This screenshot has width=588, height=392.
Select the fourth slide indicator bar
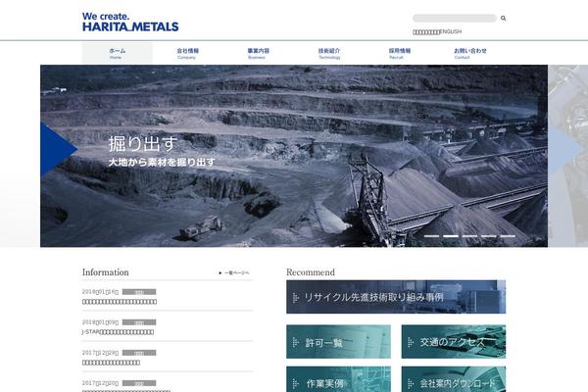coord(489,236)
